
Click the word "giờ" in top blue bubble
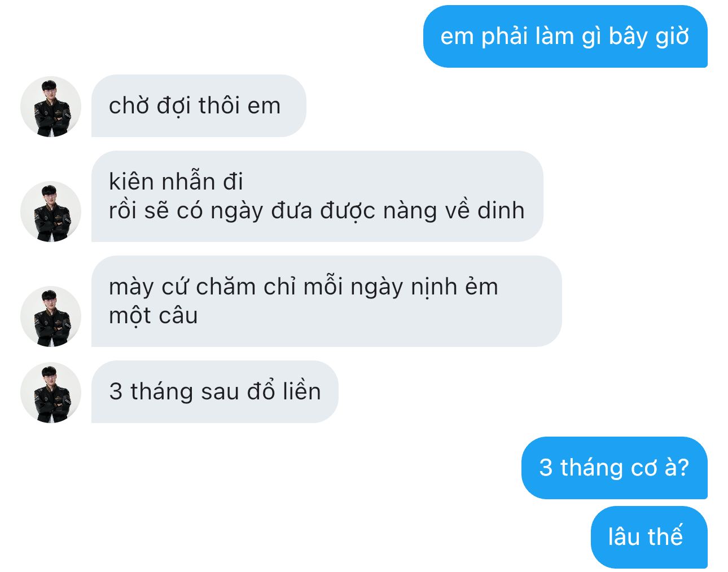[672, 37]
